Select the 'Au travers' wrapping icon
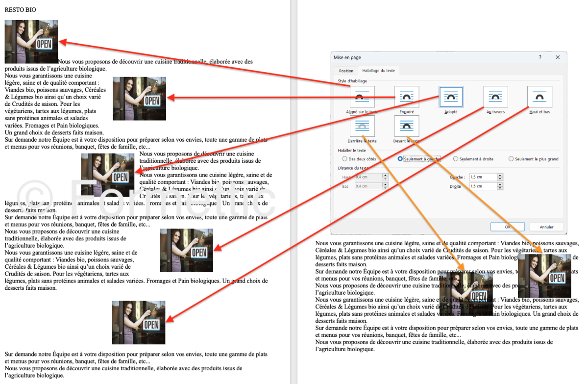This screenshot has width=588, height=384. click(x=495, y=97)
